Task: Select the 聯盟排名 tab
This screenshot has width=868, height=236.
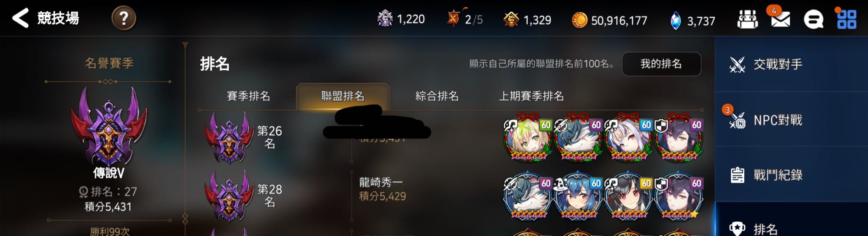Action: [343, 96]
